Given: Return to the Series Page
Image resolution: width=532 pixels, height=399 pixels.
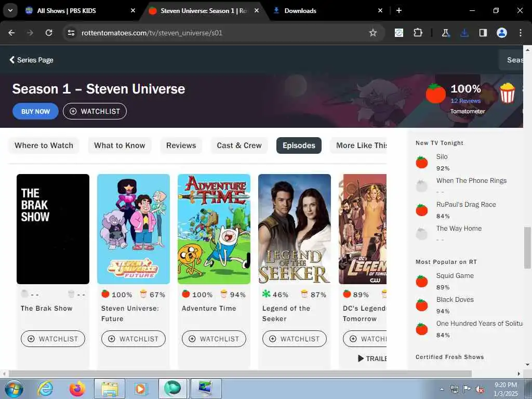Looking at the screenshot, I should coord(31,60).
